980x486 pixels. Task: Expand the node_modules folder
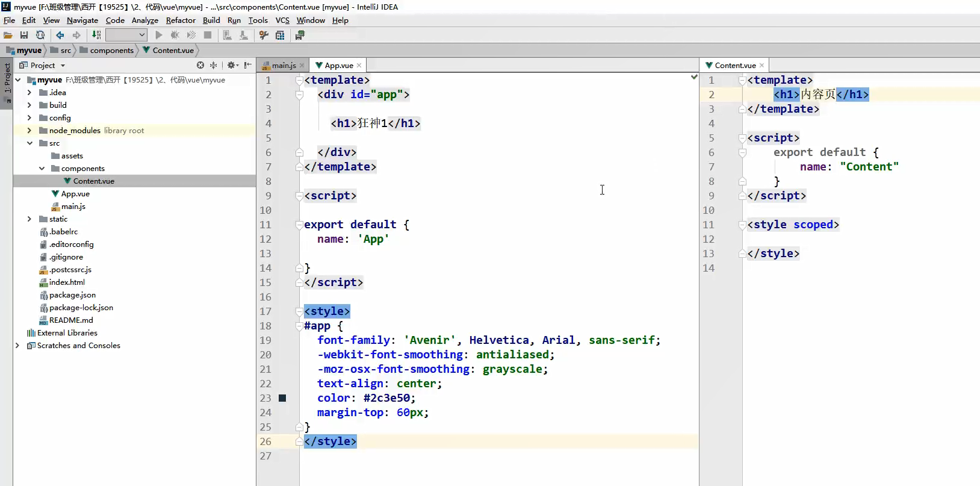[x=29, y=131]
